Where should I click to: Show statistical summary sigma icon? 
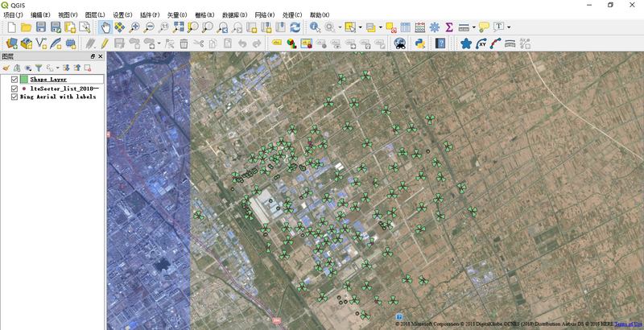tap(449, 27)
